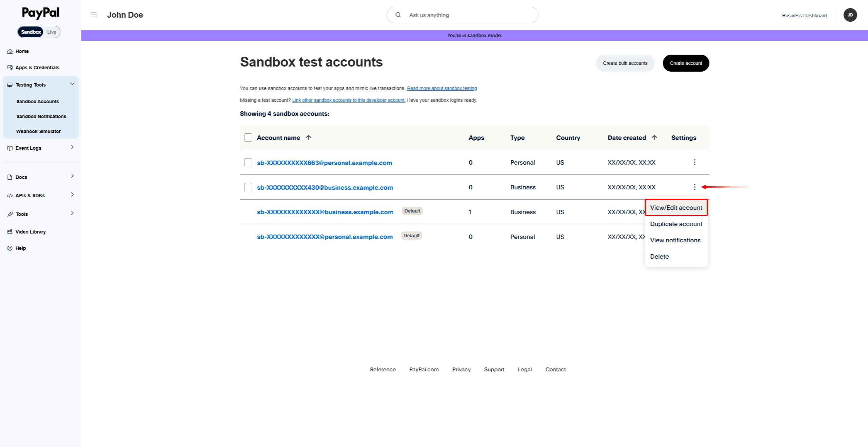
Task: Open the hamburger navigation menu
Action: point(93,15)
